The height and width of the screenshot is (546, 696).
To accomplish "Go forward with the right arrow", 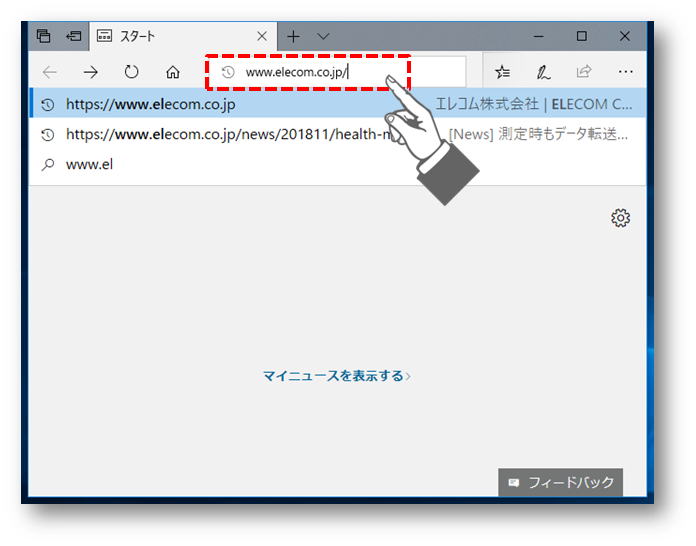I will pos(91,72).
